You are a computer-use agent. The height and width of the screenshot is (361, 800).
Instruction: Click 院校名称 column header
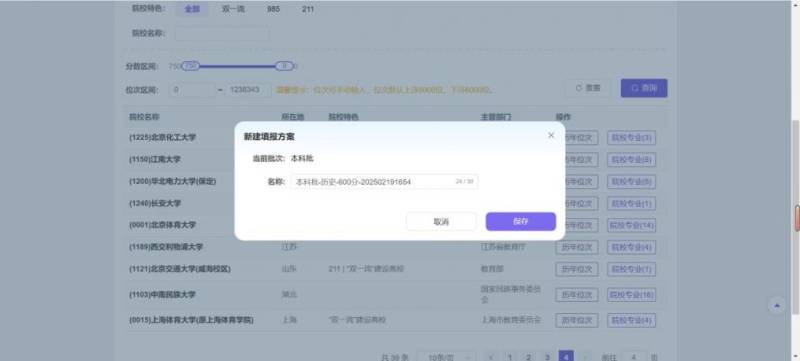(x=145, y=117)
